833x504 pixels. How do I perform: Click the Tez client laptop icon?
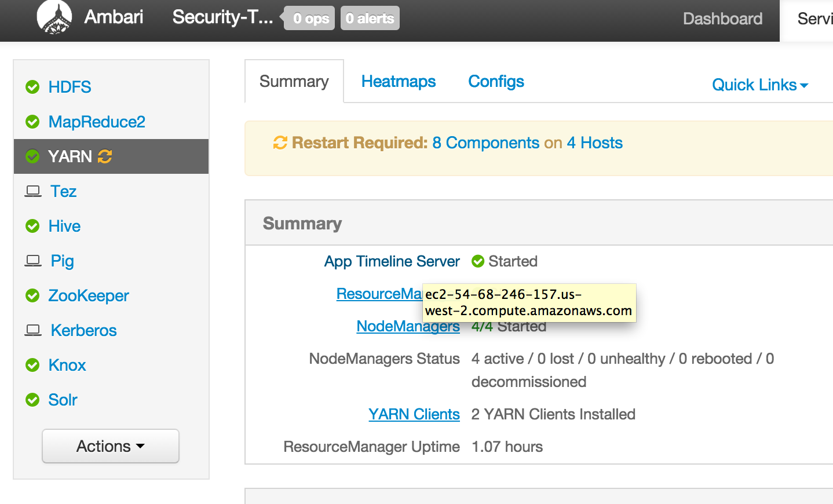tap(33, 191)
